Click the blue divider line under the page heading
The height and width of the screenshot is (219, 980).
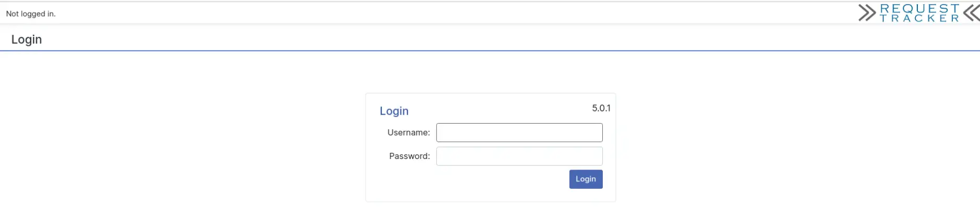pos(470,51)
